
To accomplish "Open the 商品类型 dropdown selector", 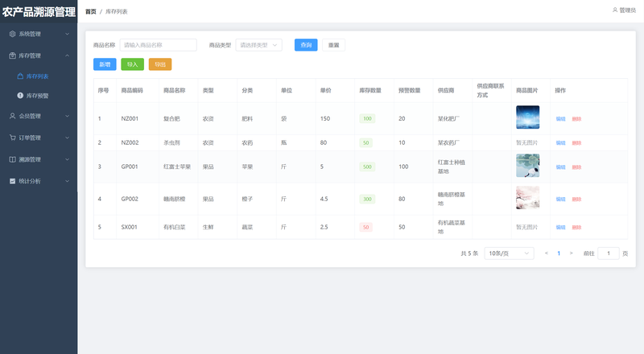I will (x=258, y=45).
